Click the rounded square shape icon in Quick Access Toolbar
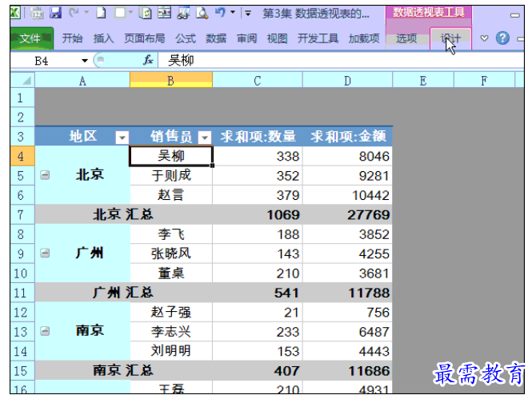The width and height of the screenshot is (532, 399). pos(120,14)
